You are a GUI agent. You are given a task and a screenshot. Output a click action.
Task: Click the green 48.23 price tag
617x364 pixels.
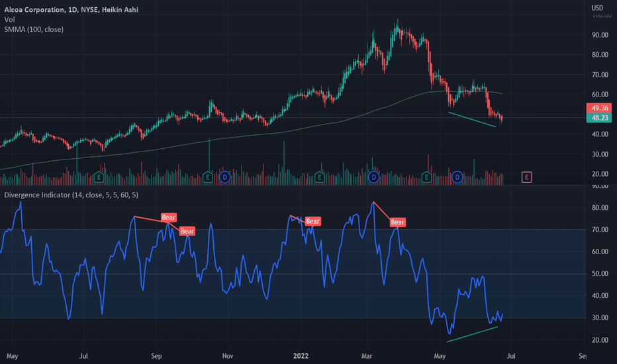599,118
